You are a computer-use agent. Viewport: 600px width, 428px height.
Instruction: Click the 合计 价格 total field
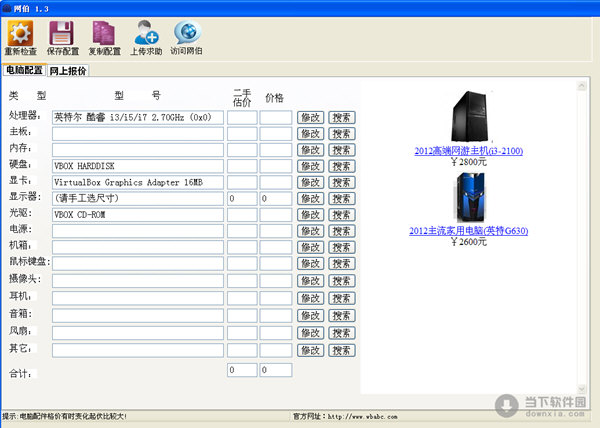tap(276, 370)
